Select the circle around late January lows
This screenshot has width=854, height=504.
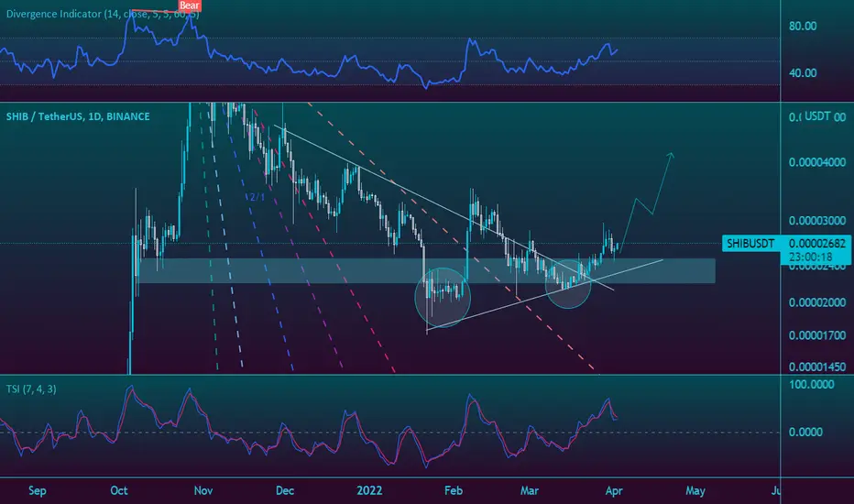(x=443, y=298)
